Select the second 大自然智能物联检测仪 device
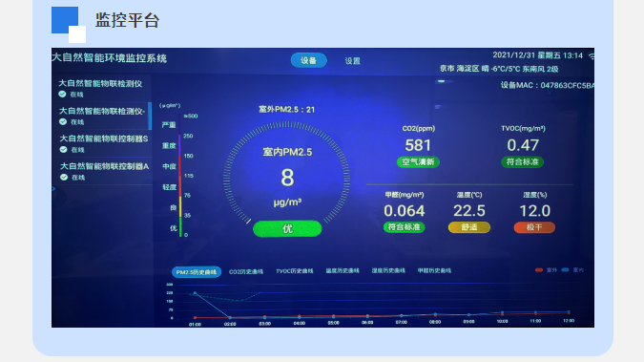Viewport: 644px width, 362px height. (102, 116)
